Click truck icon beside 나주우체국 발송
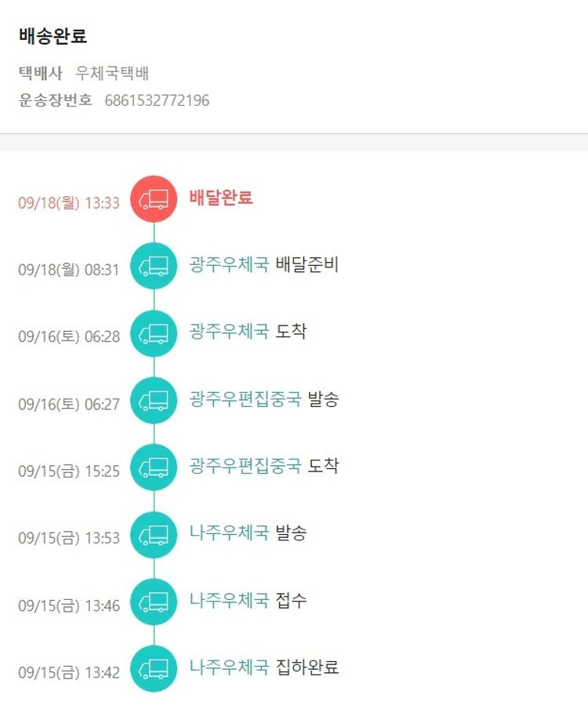588x720 pixels. pos(154,535)
